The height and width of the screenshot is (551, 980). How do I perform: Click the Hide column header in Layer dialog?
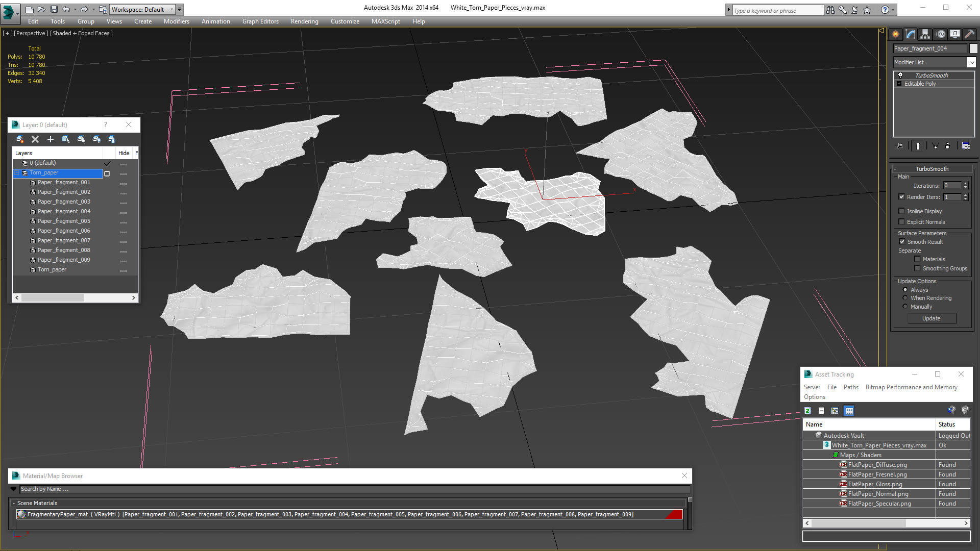(x=124, y=153)
